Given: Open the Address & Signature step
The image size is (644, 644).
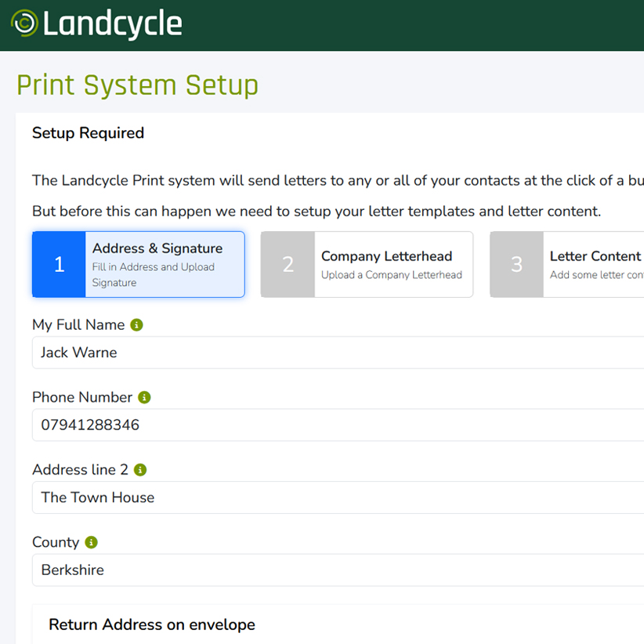Looking at the screenshot, I should pos(139,264).
